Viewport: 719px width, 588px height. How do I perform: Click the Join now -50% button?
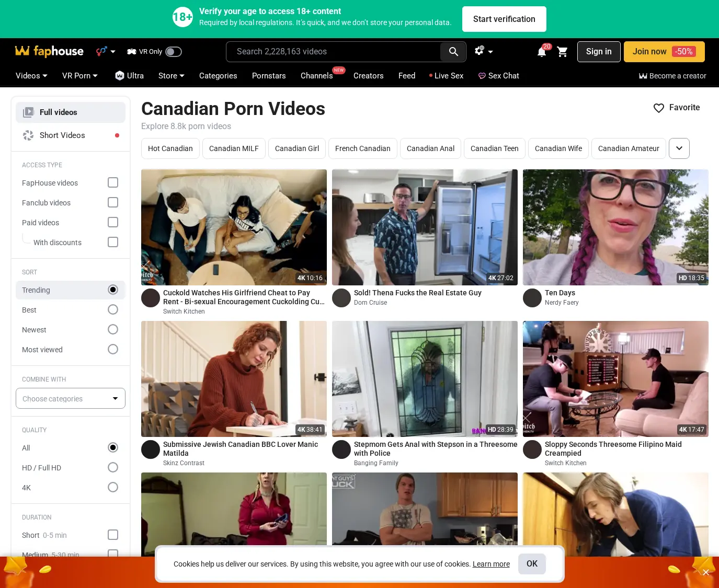(664, 52)
